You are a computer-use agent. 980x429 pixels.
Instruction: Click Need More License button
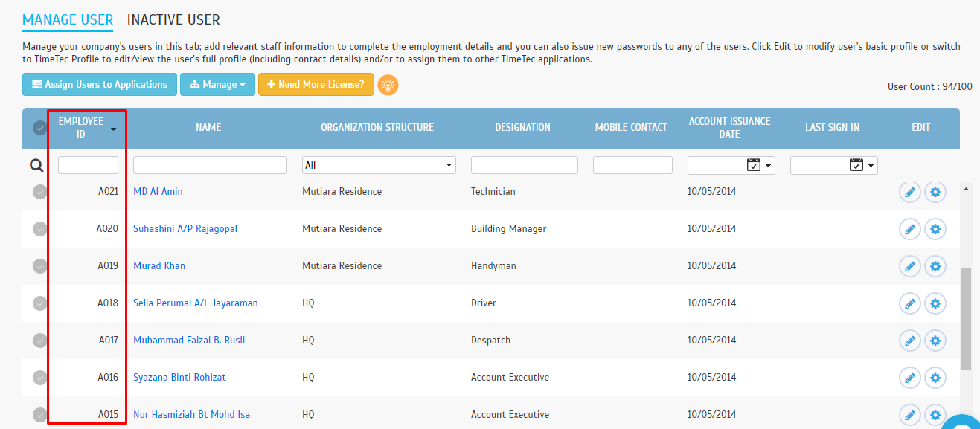(x=316, y=85)
